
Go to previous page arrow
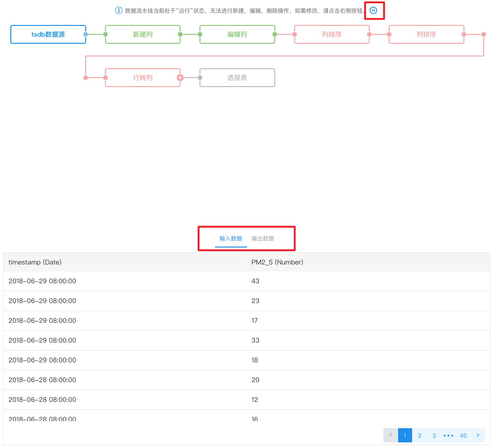tap(390, 435)
